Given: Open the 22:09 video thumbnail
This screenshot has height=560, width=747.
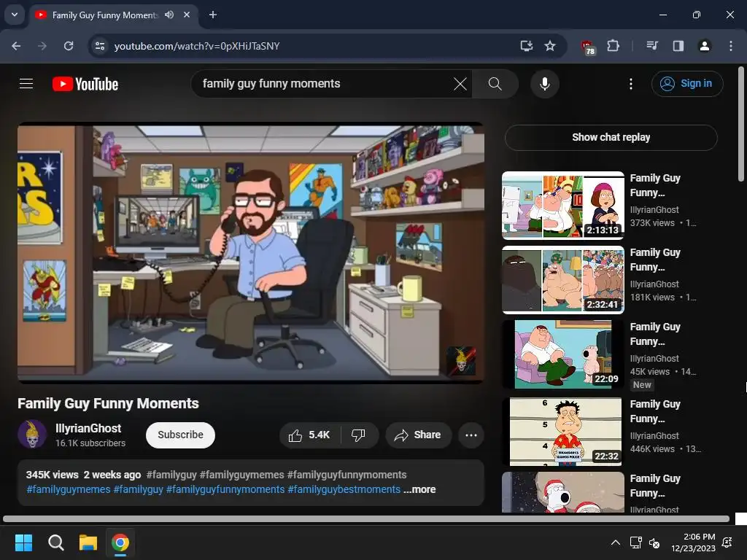Looking at the screenshot, I should 563,354.
